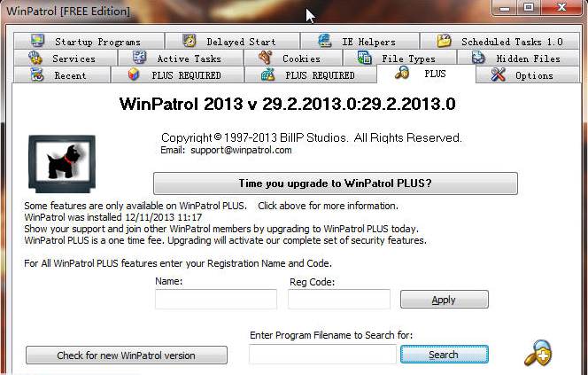Click the Scotty dog logo image
The width and height of the screenshot is (588, 375).
(x=62, y=164)
